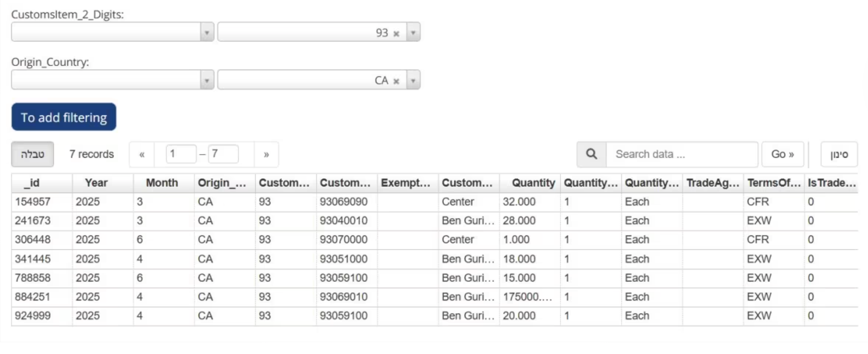868x354 pixels.
Task: Select record id 241673
Action: [x=33, y=220]
